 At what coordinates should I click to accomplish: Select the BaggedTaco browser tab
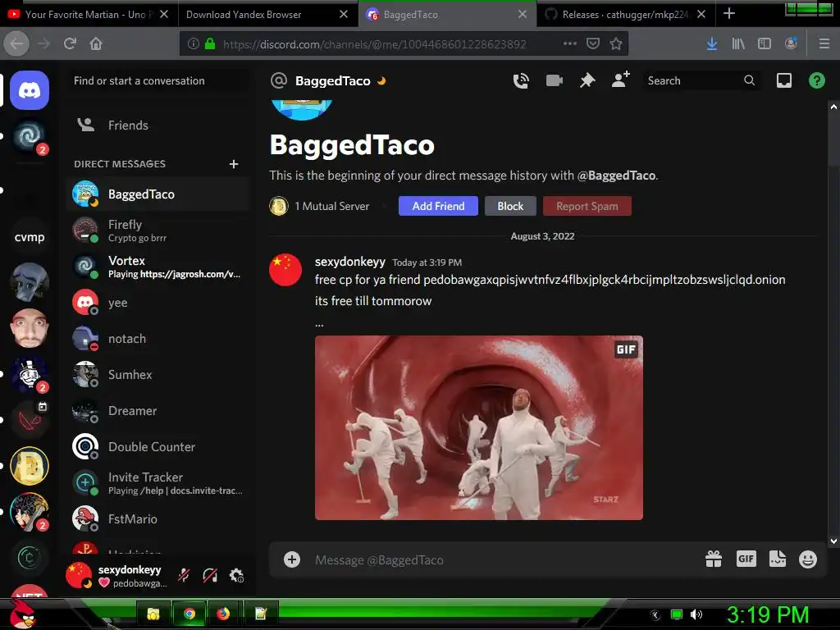click(x=447, y=15)
